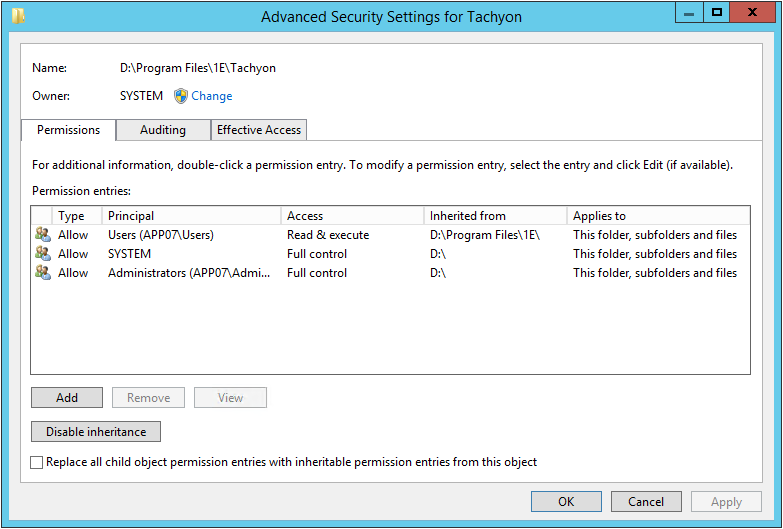
Task: Click the group icon for the Administrators entry
Action: click(x=42, y=273)
